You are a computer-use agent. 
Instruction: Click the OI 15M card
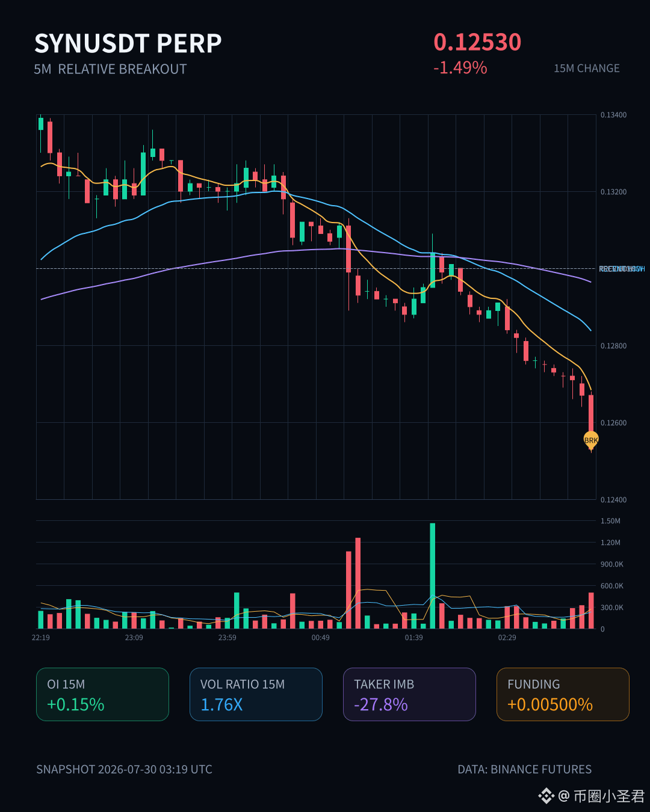[x=102, y=694]
